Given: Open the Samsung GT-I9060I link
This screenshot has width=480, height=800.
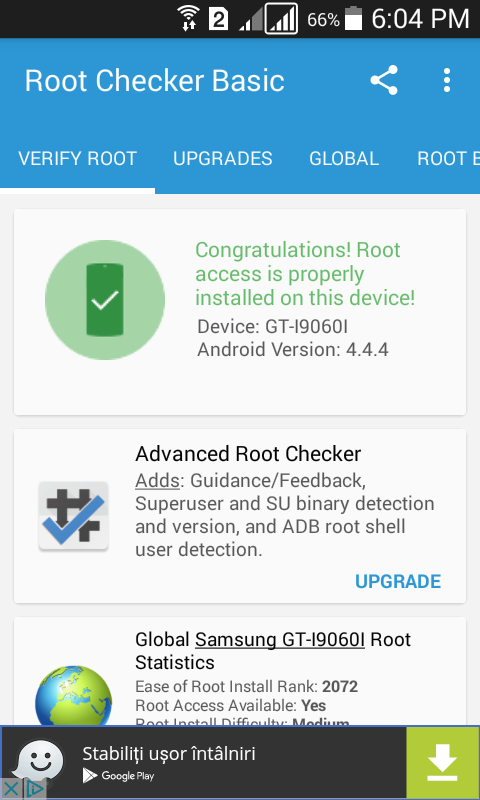Looking at the screenshot, I should 280,639.
